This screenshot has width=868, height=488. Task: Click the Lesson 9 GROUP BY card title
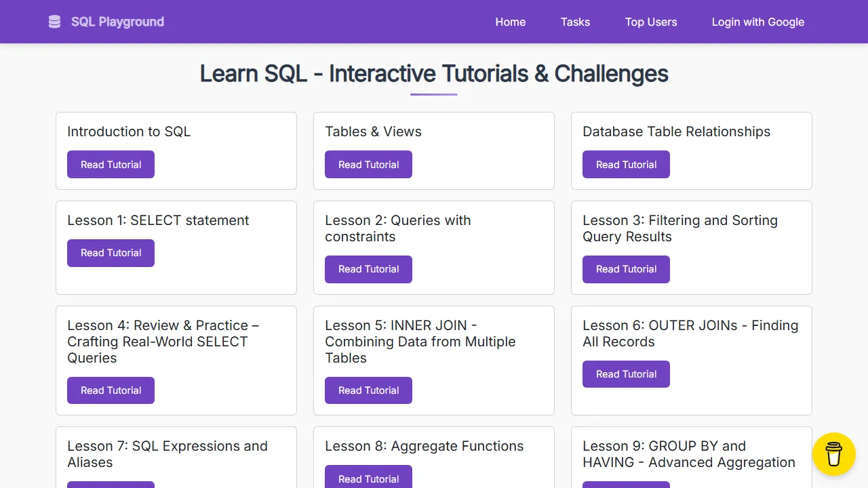[688, 454]
